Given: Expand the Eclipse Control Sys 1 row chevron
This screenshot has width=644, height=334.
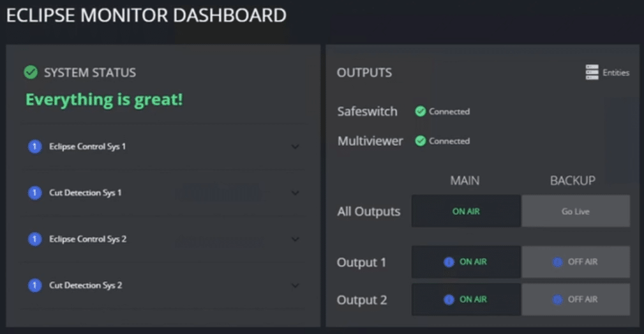Looking at the screenshot, I should click(295, 147).
